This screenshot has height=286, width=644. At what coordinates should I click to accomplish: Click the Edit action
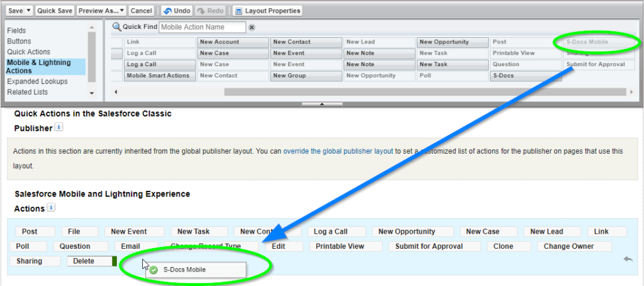tap(284, 246)
